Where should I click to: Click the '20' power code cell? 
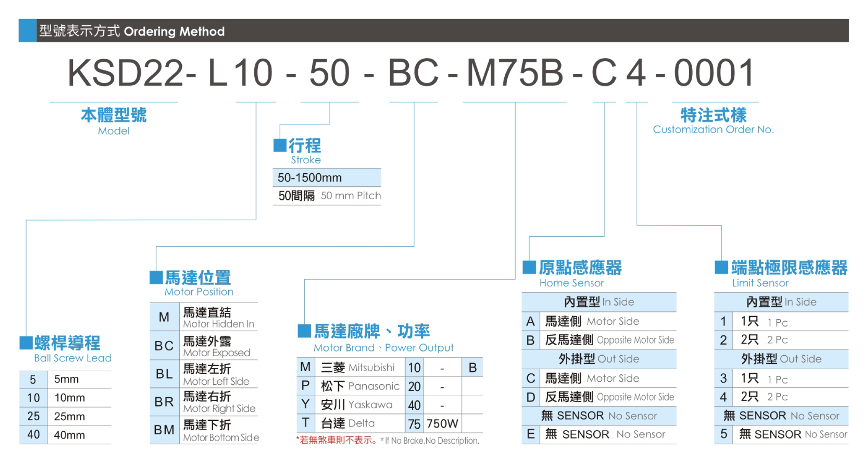point(414,386)
